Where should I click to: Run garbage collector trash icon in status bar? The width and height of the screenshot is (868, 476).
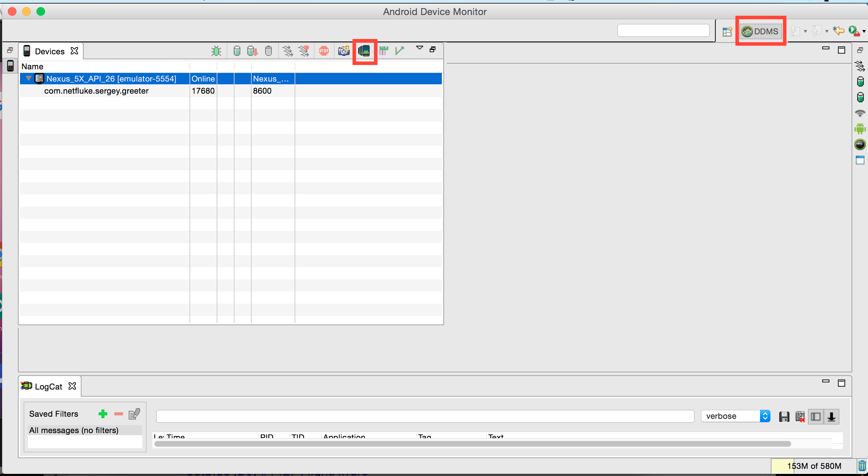coord(862,466)
